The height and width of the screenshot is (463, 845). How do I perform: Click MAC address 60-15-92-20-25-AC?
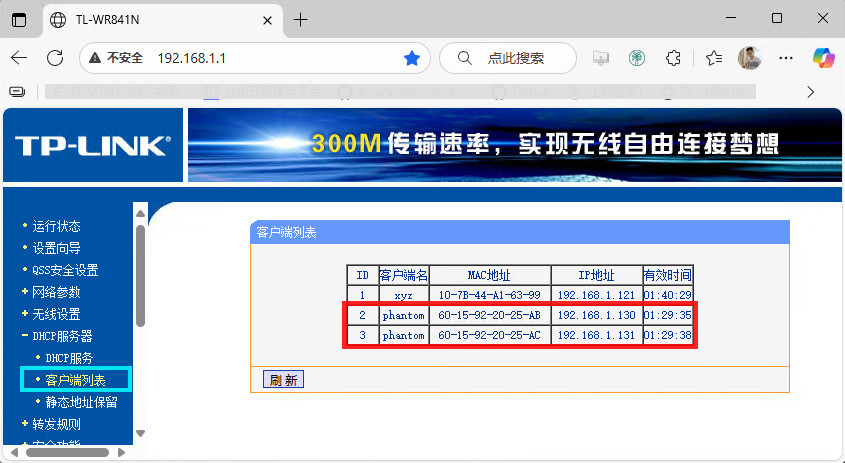point(489,335)
